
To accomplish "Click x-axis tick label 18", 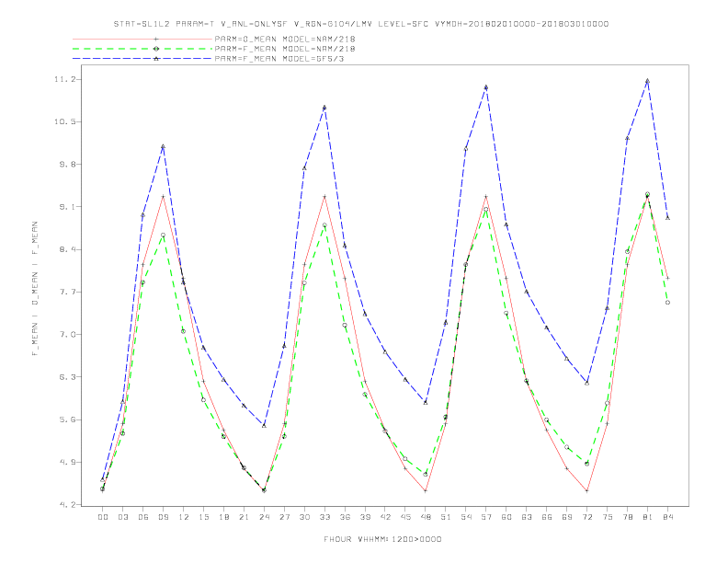I will coord(223,517).
